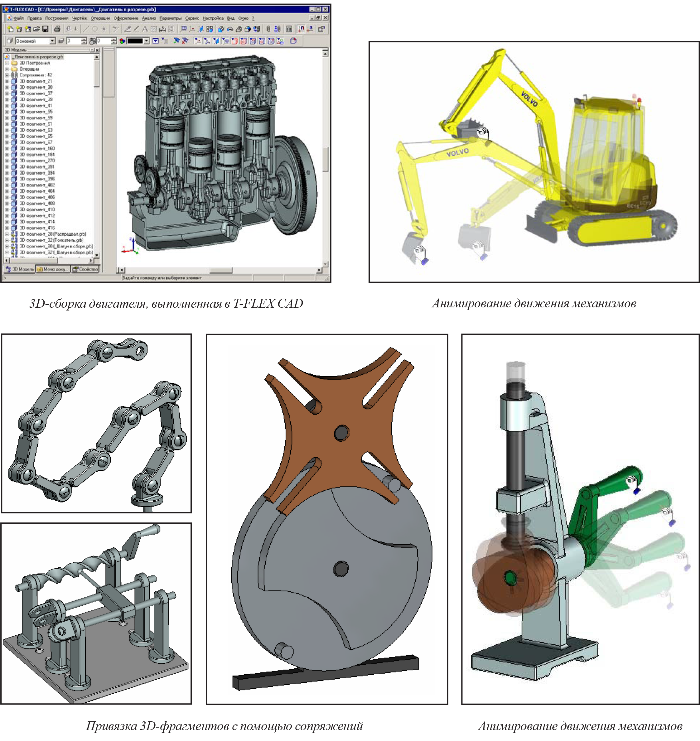Select the circle drawing tool icon

point(95,29)
